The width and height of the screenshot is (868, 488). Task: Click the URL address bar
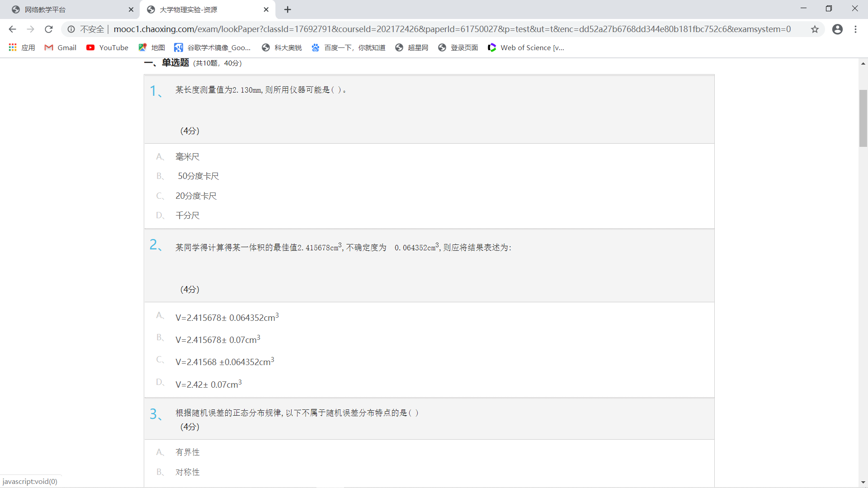point(452,29)
